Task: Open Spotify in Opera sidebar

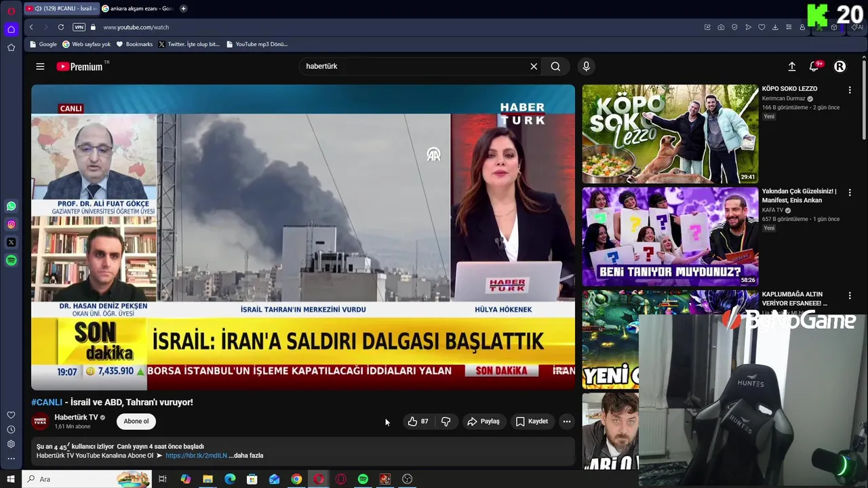Action: coord(11,260)
